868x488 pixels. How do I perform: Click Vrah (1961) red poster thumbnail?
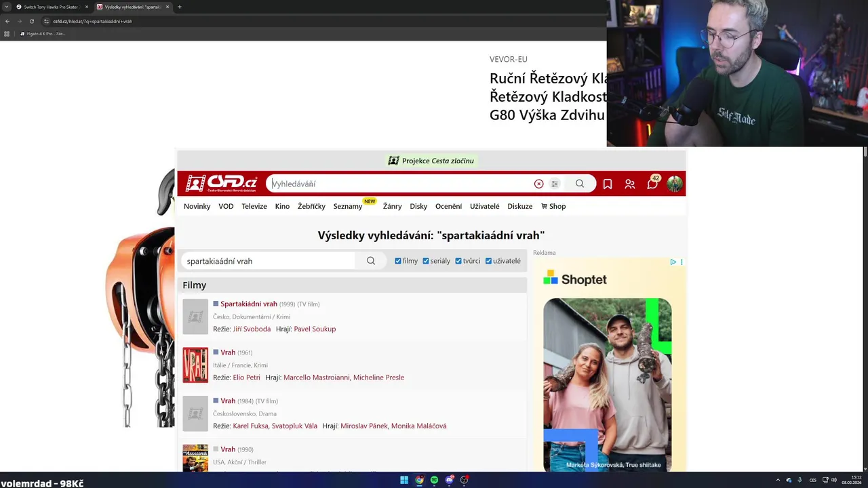pyautogui.click(x=195, y=365)
